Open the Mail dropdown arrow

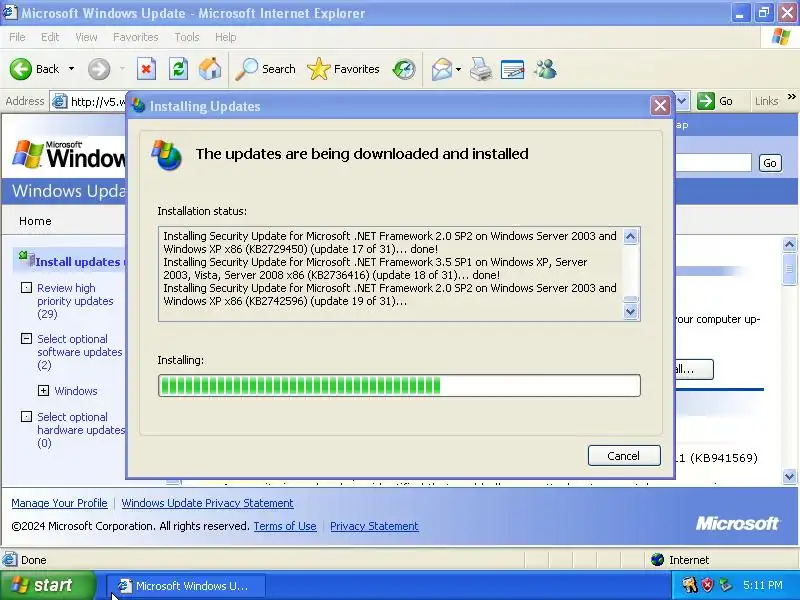pyautogui.click(x=458, y=69)
